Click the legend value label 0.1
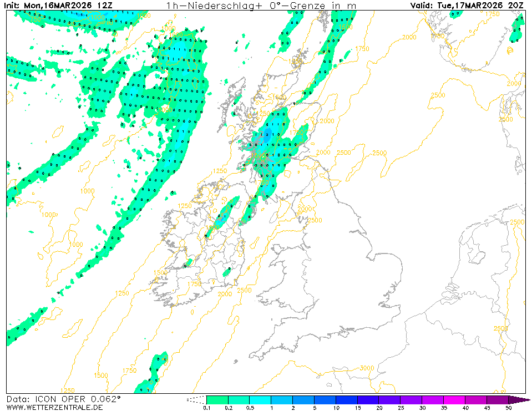 [206, 408]
